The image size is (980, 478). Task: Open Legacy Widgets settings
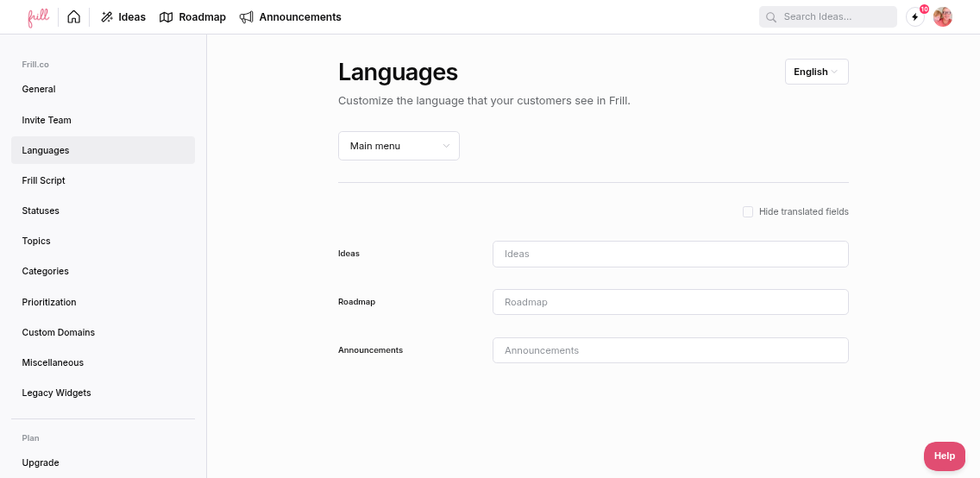coord(104,393)
